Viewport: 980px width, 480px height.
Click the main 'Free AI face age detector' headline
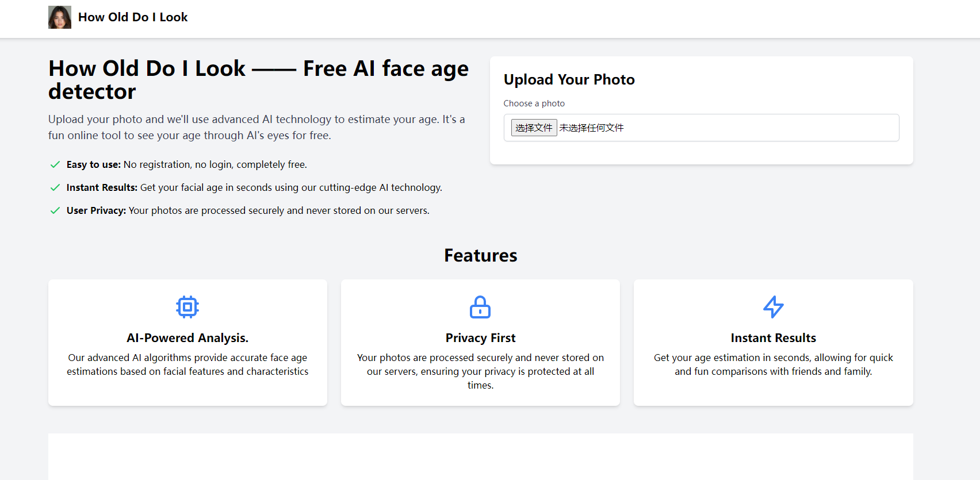pyautogui.click(x=258, y=80)
